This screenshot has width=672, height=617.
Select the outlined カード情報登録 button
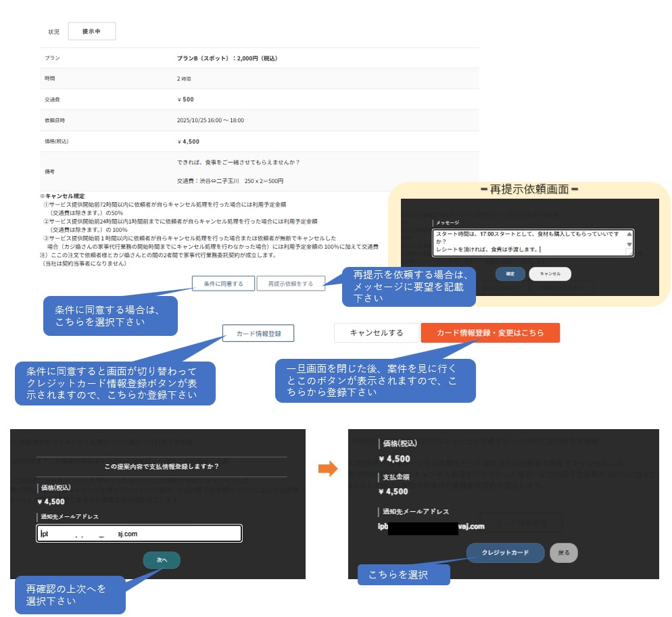click(x=258, y=333)
